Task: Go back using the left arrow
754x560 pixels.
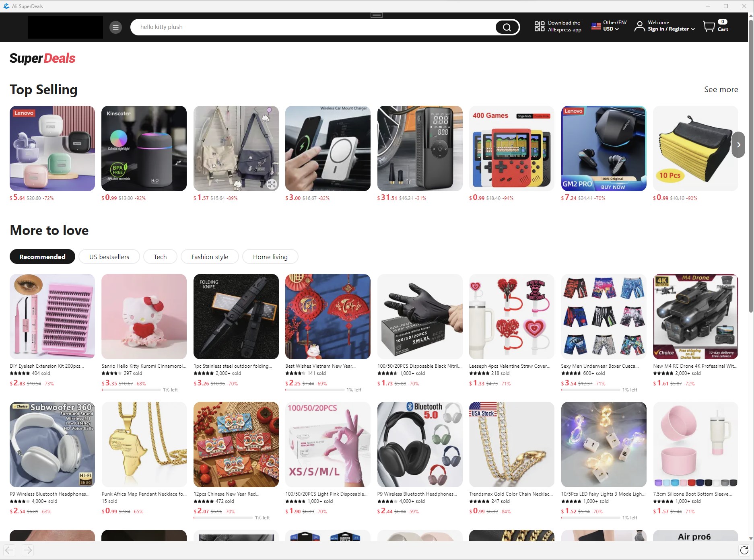Action: (9, 550)
